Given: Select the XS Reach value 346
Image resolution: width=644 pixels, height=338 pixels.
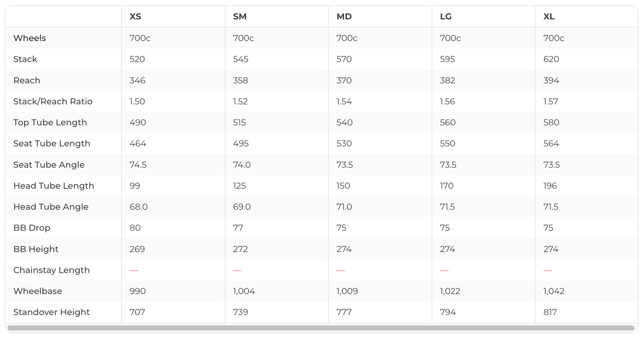Looking at the screenshot, I should point(137,80).
